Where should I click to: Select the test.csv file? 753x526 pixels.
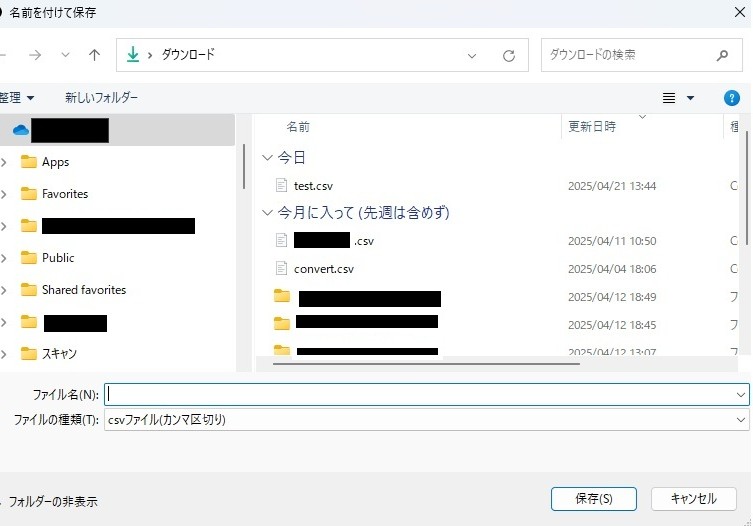point(313,186)
